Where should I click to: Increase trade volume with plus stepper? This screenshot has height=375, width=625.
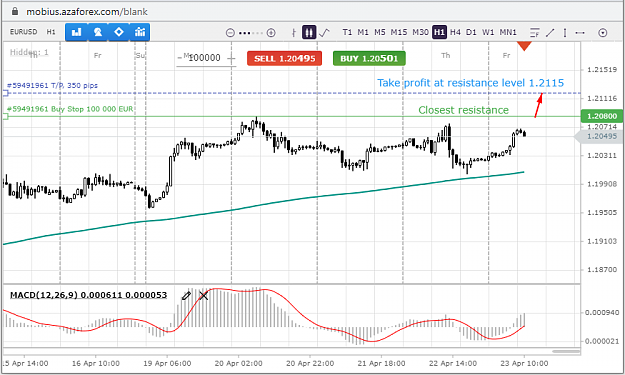[231, 59]
